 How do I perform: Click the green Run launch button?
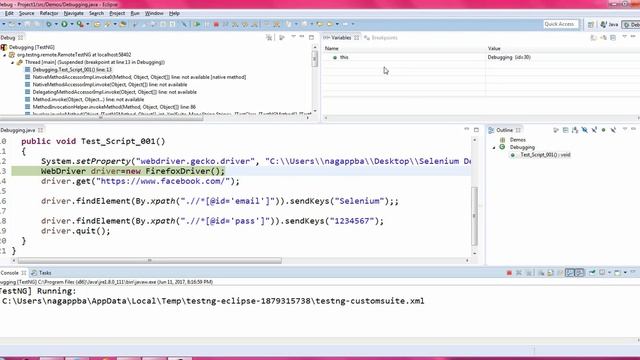pyautogui.click(x=64, y=24)
